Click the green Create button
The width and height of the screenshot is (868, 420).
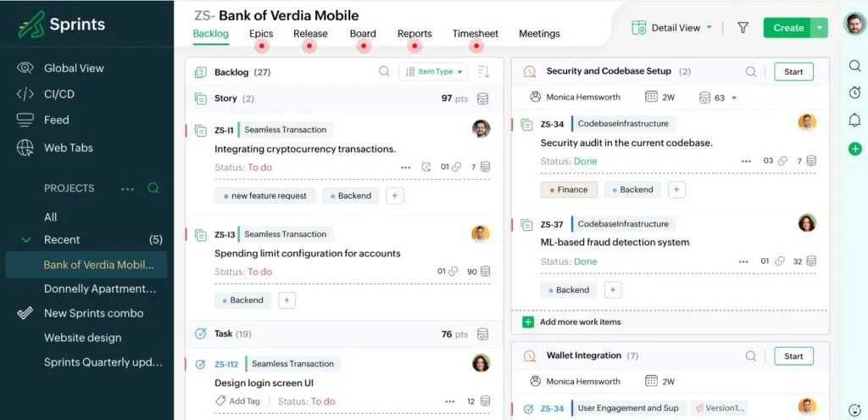pyautogui.click(x=787, y=28)
